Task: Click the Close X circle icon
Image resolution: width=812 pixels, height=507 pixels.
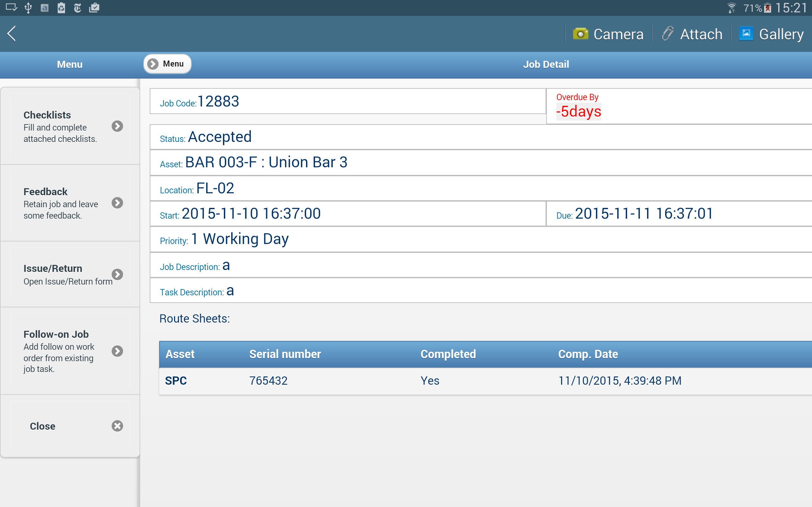Action: tap(117, 426)
